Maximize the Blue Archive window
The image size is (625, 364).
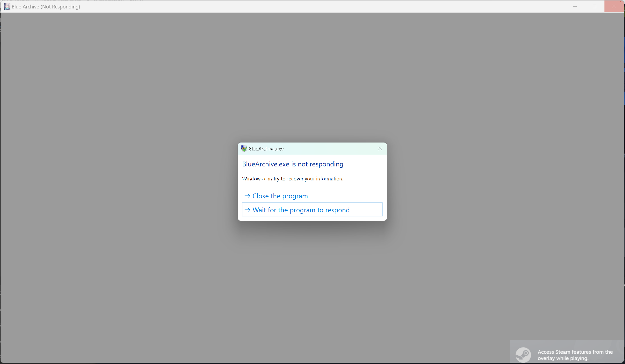[594, 7]
